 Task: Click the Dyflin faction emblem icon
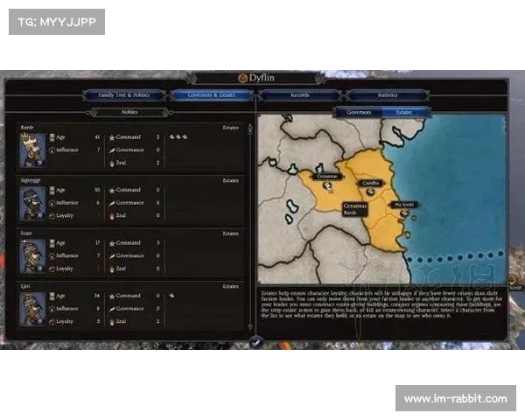(x=242, y=78)
